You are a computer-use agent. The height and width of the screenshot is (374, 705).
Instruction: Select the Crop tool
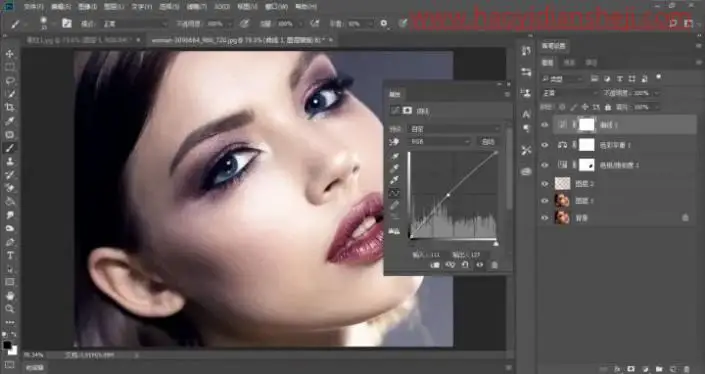click(x=9, y=107)
